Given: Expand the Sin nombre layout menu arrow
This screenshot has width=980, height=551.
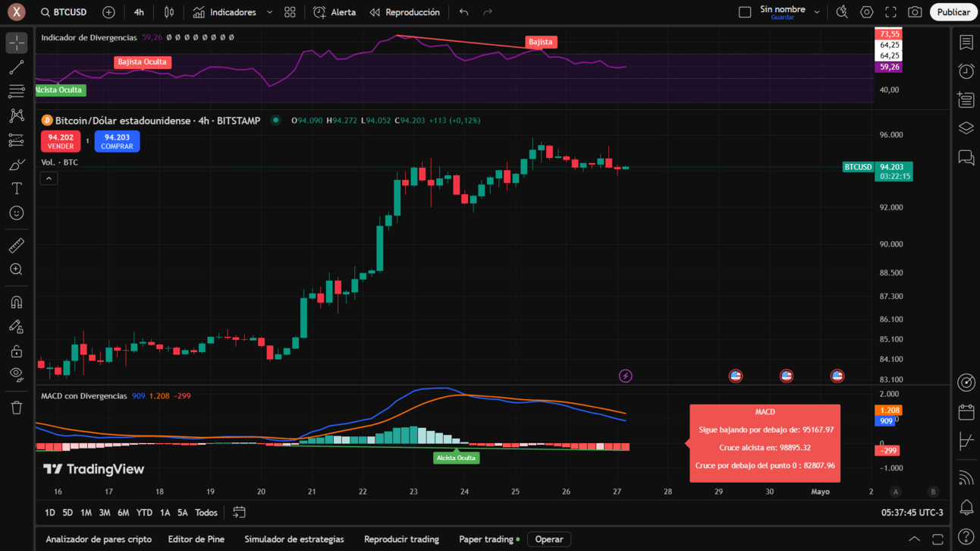Looking at the screenshot, I should click(817, 12).
